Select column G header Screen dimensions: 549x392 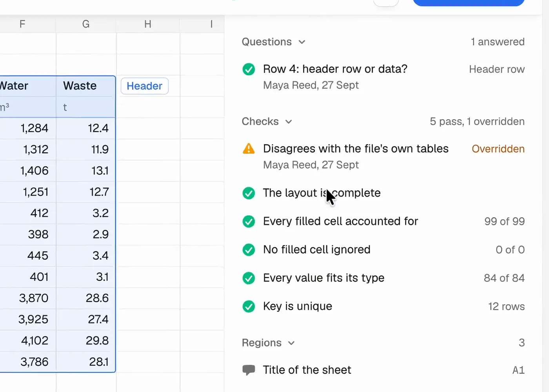(86, 24)
